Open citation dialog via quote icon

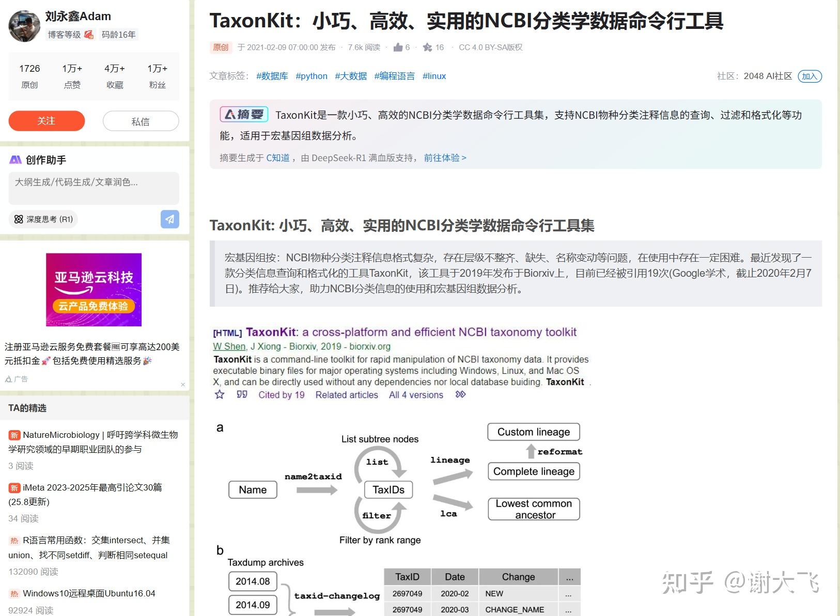pos(241,394)
